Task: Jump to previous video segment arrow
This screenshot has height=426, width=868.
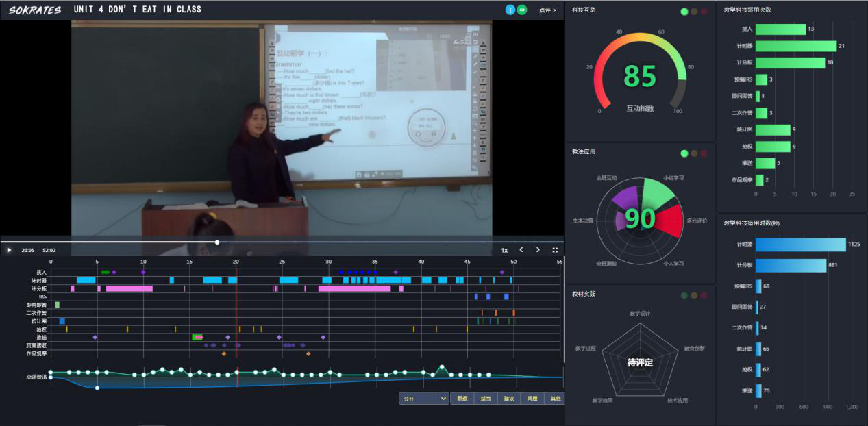Action: 521,250
